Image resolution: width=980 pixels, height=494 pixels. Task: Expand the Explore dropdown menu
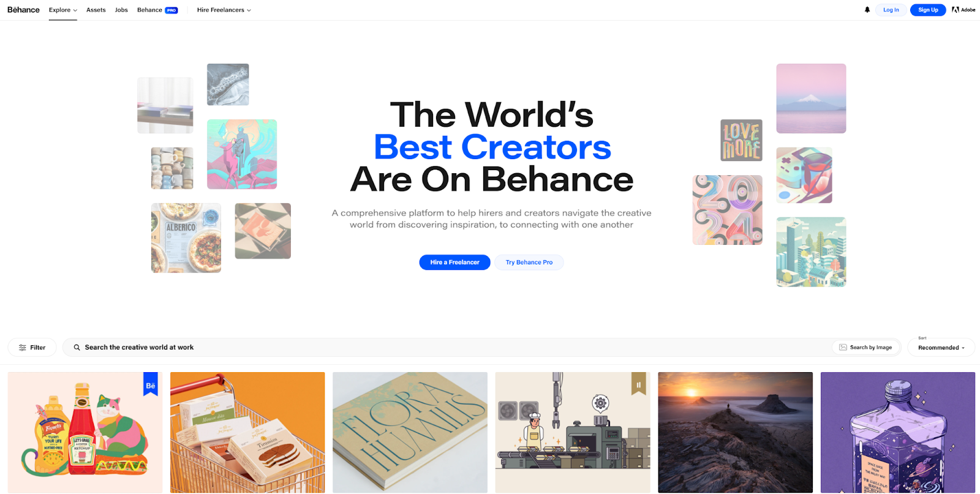tap(63, 10)
